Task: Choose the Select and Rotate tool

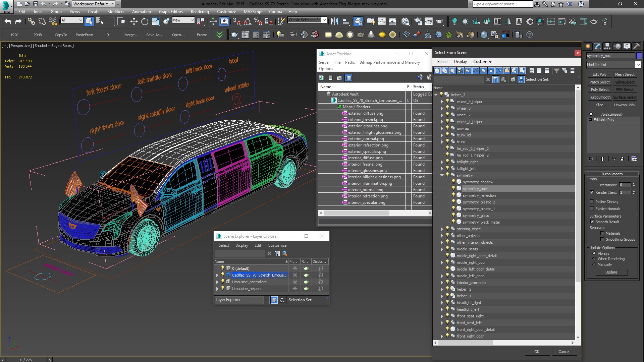Action: tap(145, 21)
